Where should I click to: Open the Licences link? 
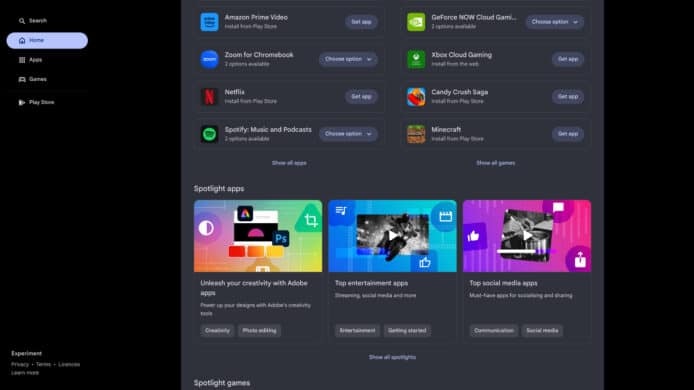(69, 364)
